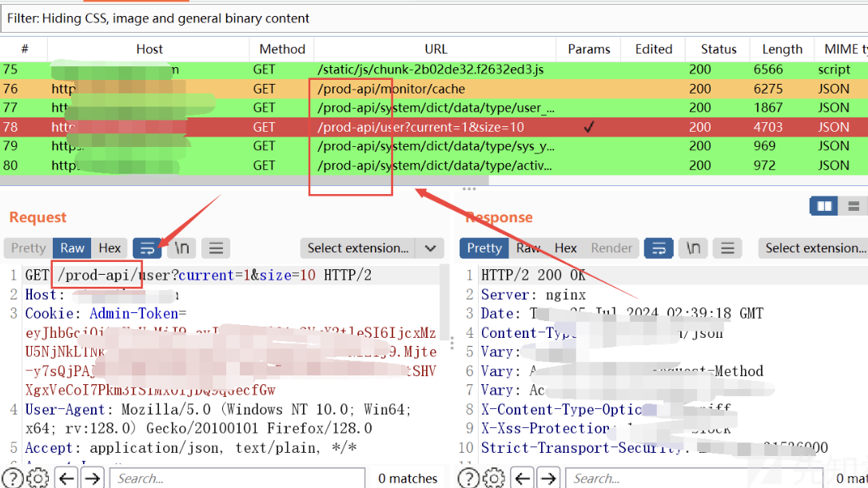Select row 77 dict/data/type/user_ request
This screenshot has width=868, height=488.
[434, 108]
